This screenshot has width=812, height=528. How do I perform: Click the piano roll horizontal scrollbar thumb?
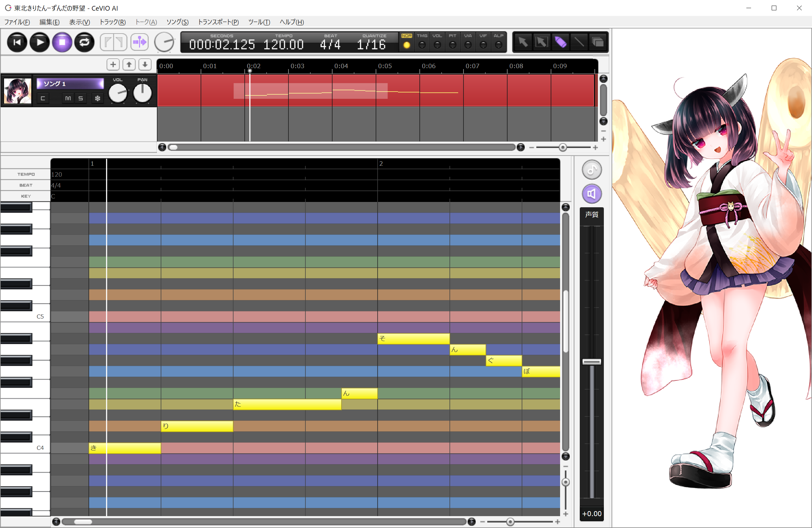tap(83, 522)
